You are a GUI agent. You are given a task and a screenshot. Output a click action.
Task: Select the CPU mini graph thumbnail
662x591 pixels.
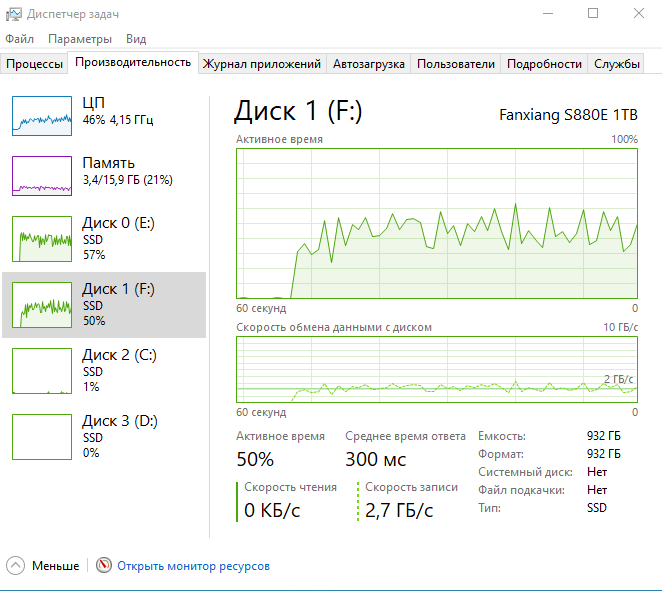coord(42,115)
